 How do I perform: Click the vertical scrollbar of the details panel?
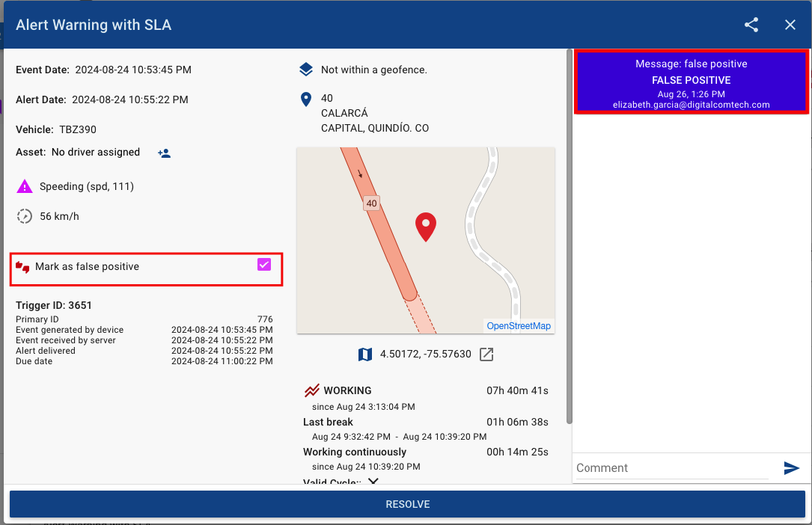point(569,236)
